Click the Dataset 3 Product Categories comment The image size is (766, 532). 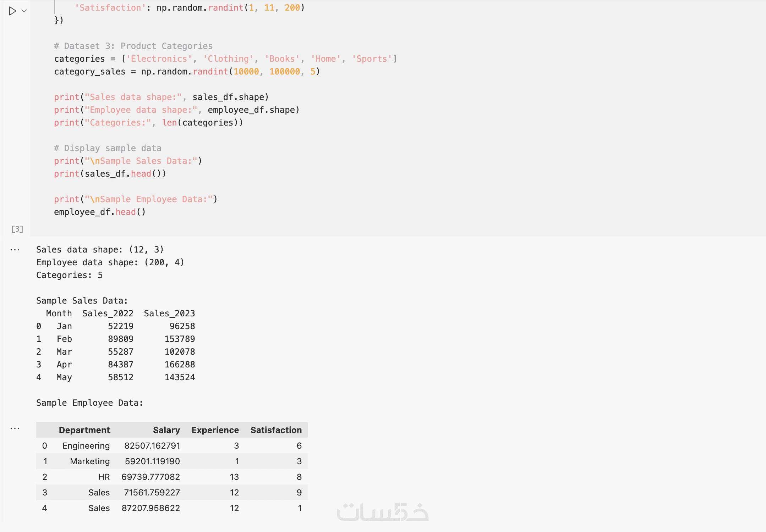pyautogui.click(x=133, y=46)
